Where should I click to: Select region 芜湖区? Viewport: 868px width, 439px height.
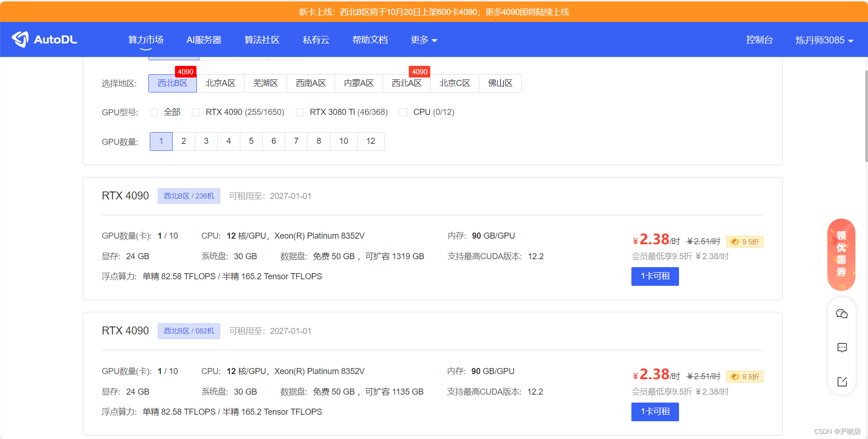click(x=266, y=83)
